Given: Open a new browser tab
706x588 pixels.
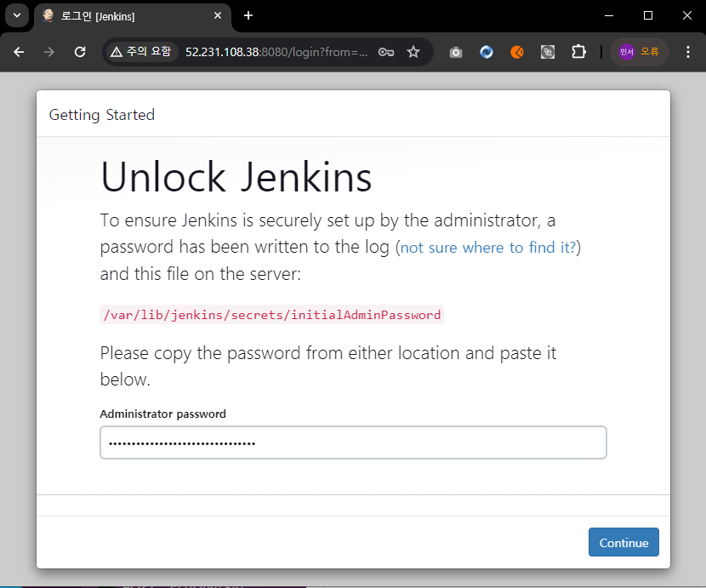Looking at the screenshot, I should tap(248, 15).
